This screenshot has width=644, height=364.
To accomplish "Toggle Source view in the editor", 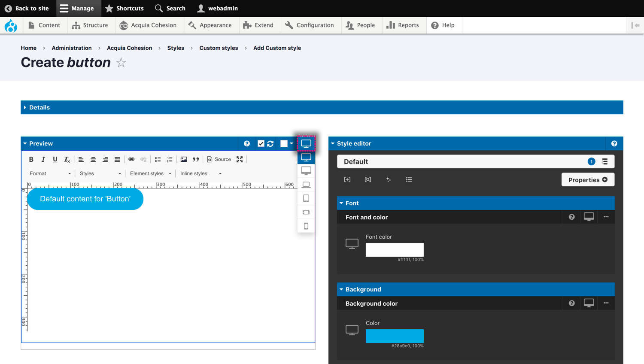I will coord(219,159).
